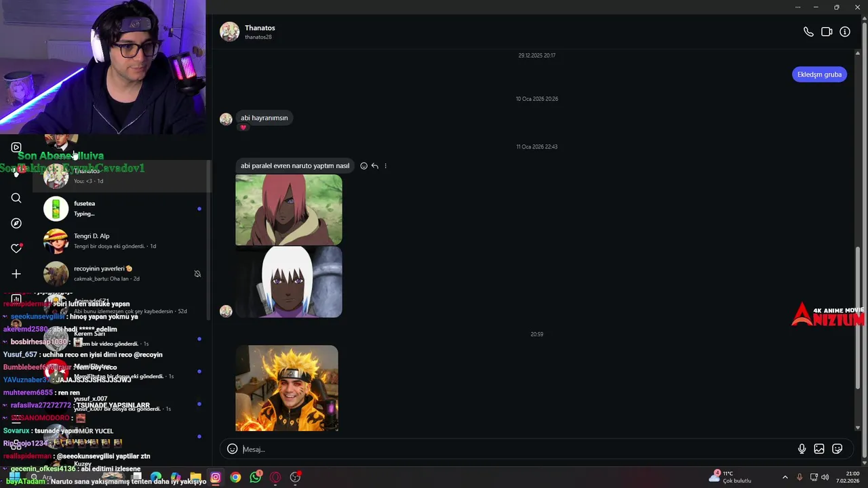The width and height of the screenshot is (868, 488).
Task: Click volume speaker icon in tray
Action: pyautogui.click(x=825, y=477)
